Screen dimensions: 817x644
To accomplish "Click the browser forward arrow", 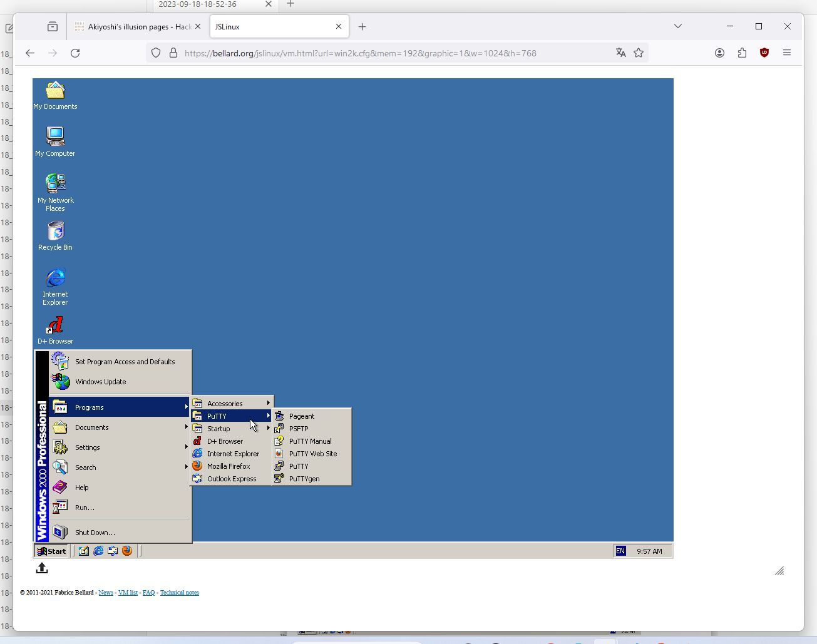I will coord(53,53).
